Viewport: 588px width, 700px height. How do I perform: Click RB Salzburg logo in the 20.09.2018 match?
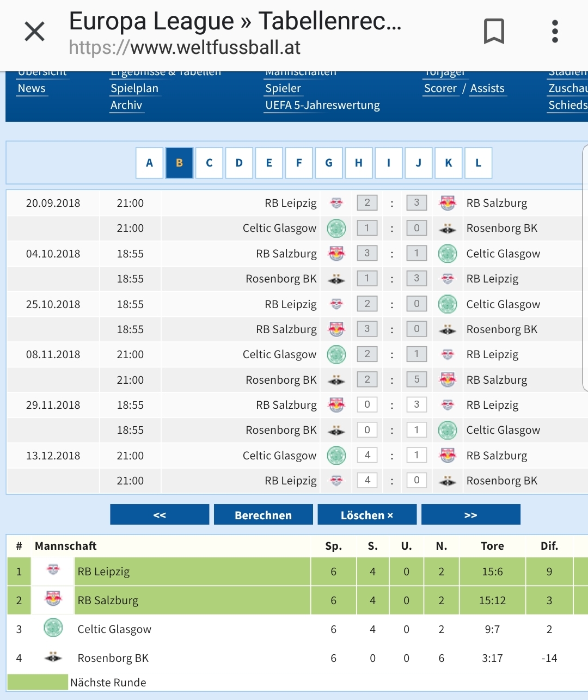[448, 203]
